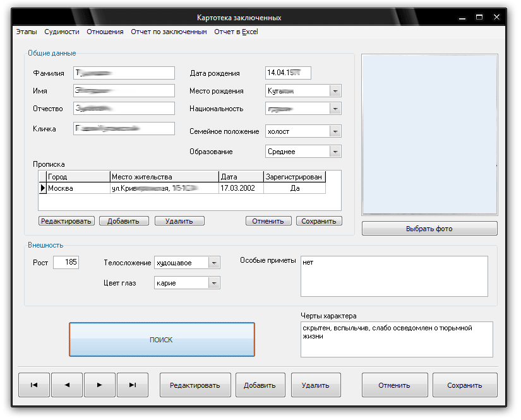The width and height of the screenshot is (521, 420).
Task: Jump to last record navigation button
Action: (132, 385)
